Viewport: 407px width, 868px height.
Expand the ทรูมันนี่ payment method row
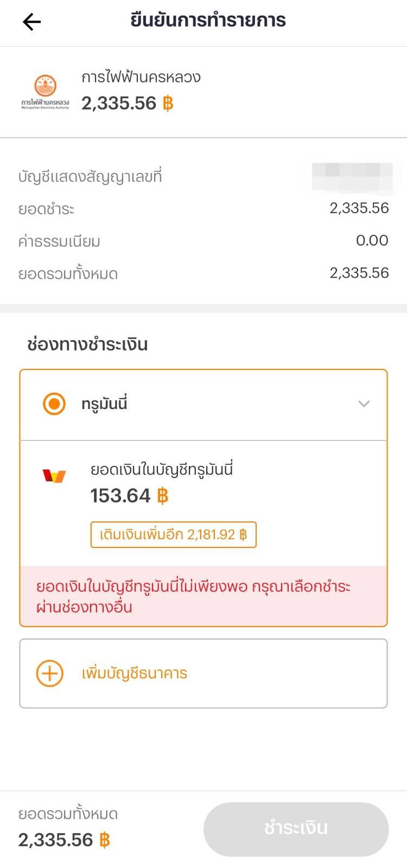coord(203,405)
